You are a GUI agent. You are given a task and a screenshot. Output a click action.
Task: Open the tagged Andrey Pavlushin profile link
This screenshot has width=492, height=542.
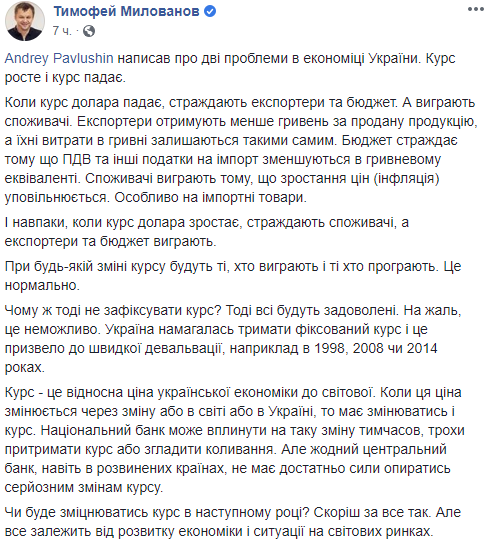59,58
